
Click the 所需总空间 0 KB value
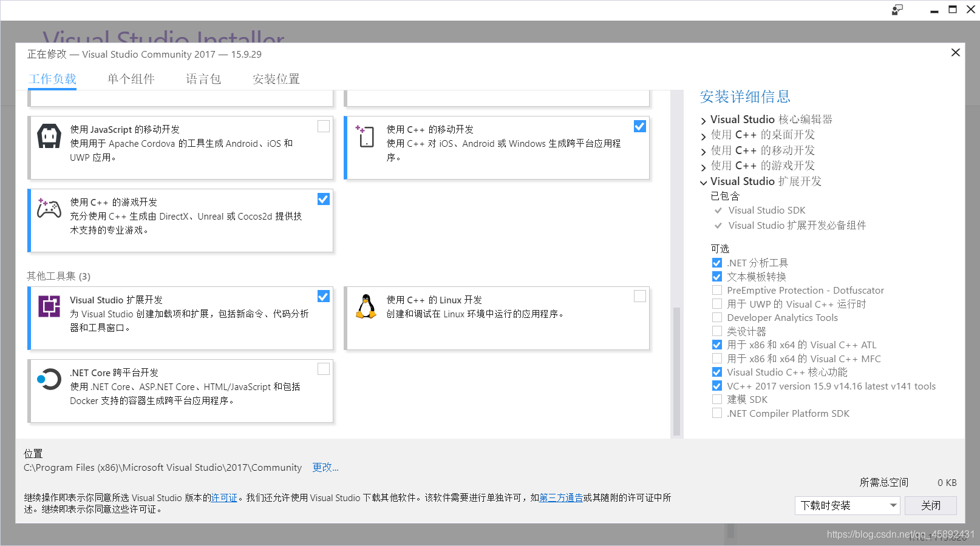click(947, 482)
